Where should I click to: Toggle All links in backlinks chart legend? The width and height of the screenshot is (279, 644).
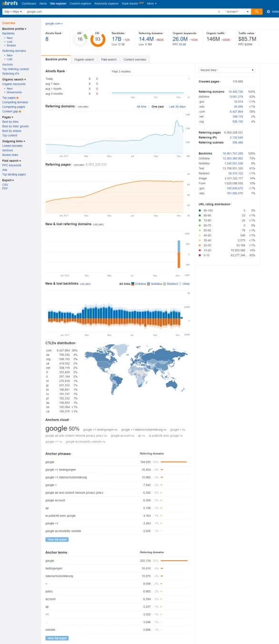(x=125, y=284)
